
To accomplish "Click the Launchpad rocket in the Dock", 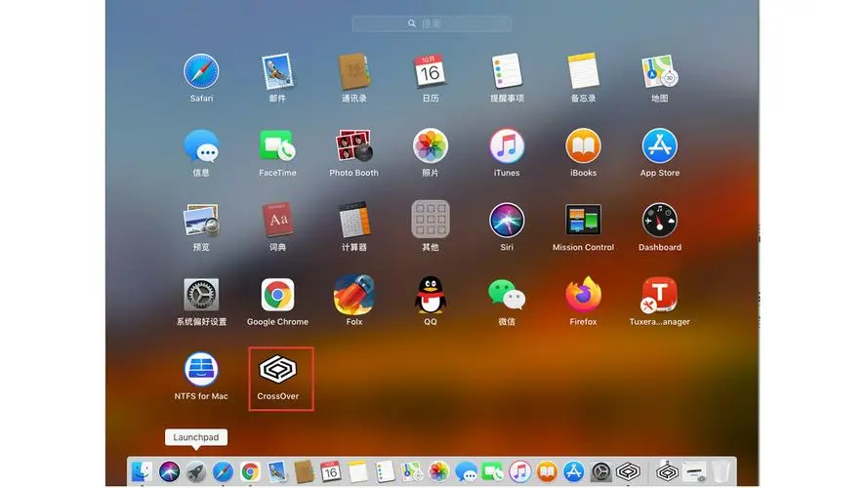I will [196, 472].
